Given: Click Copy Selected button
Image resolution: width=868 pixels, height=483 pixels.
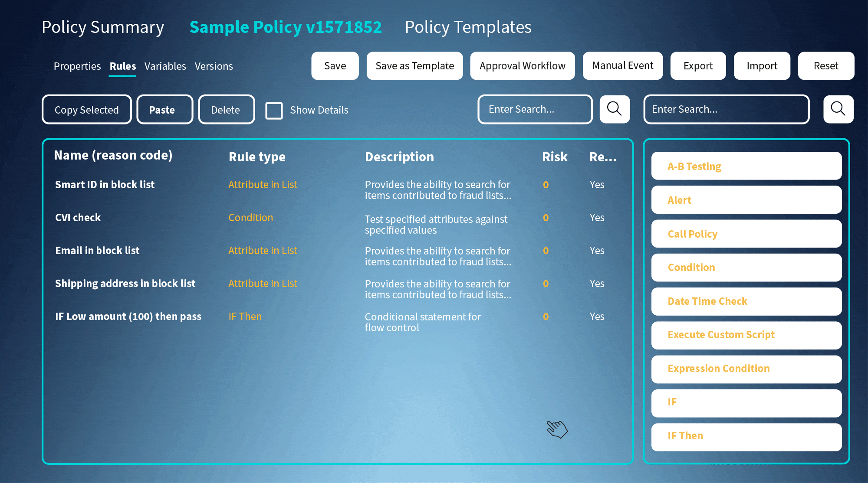Looking at the screenshot, I should [86, 110].
